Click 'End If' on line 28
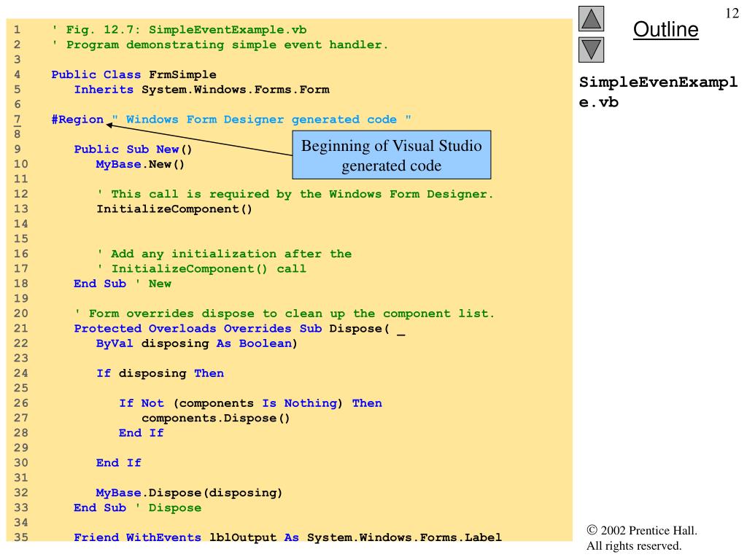Screen dimensions: 747x560 142,433
